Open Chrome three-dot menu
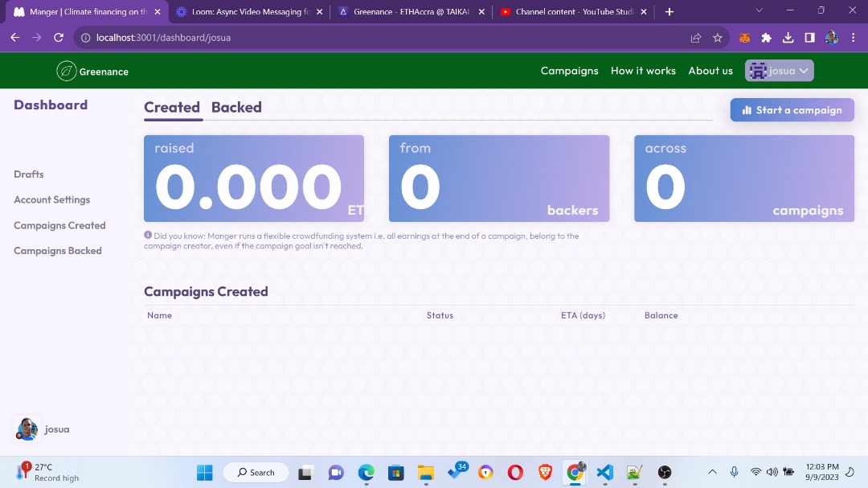Viewport: 868px width, 488px height. click(853, 38)
